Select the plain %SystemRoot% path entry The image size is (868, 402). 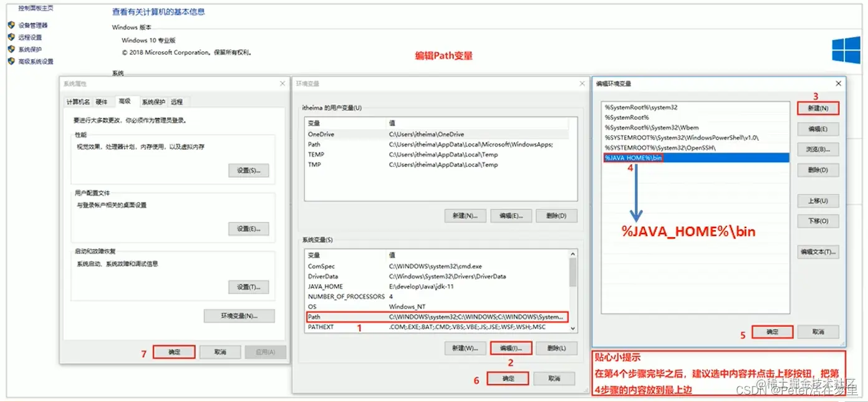[x=695, y=117]
